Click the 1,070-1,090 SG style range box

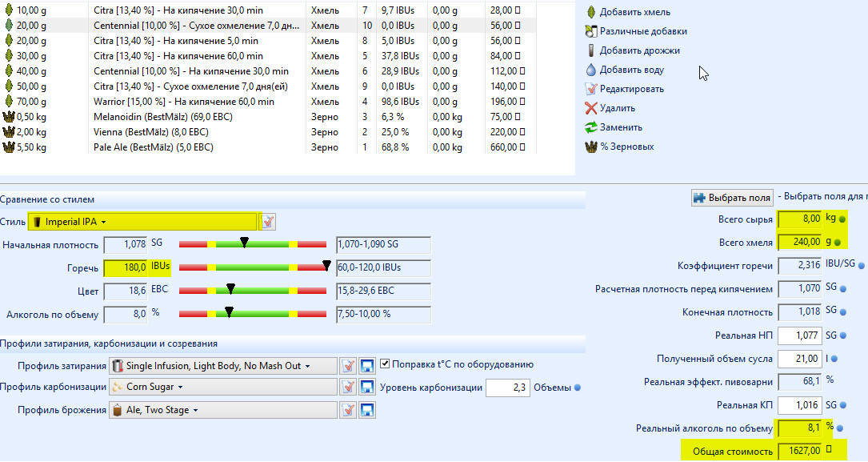tap(383, 244)
